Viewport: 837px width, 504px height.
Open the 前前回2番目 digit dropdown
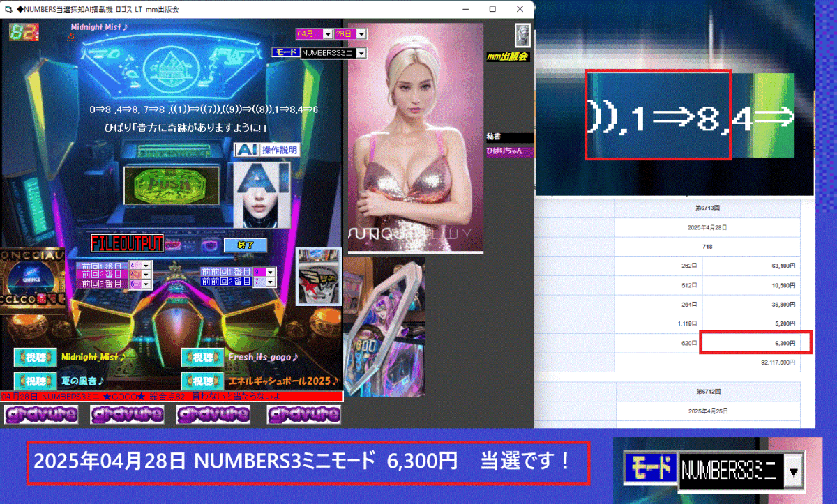(x=270, y=281)
